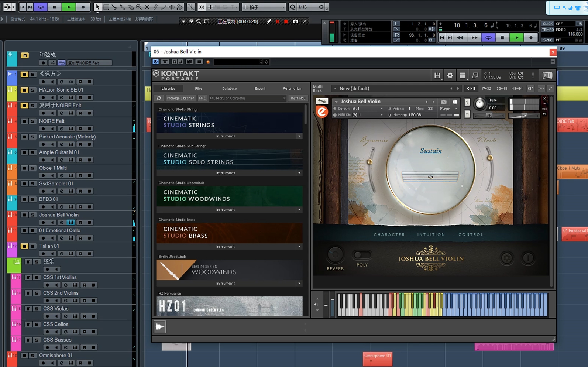Open the Expert tab

tap(260, 89)
